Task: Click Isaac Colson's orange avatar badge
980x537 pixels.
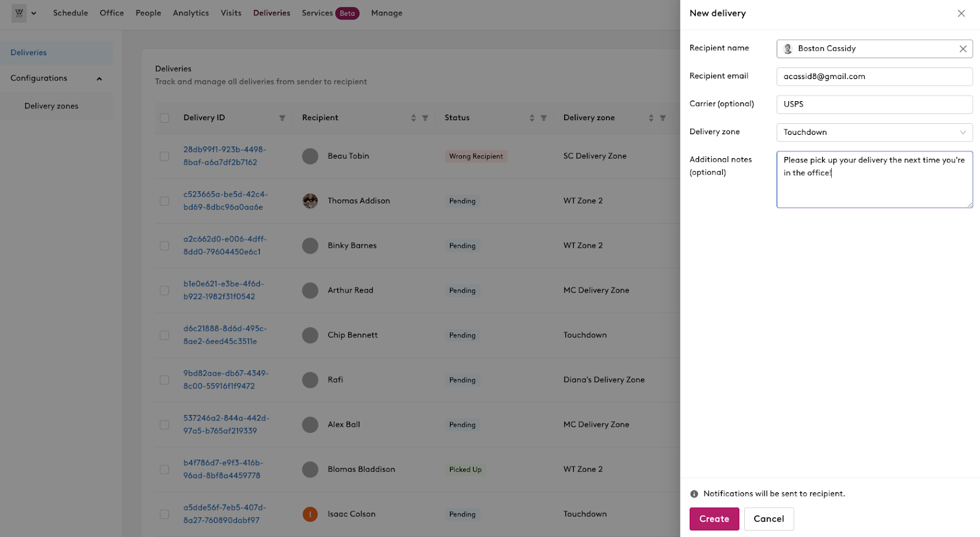Action: click(x=310, y=514)
